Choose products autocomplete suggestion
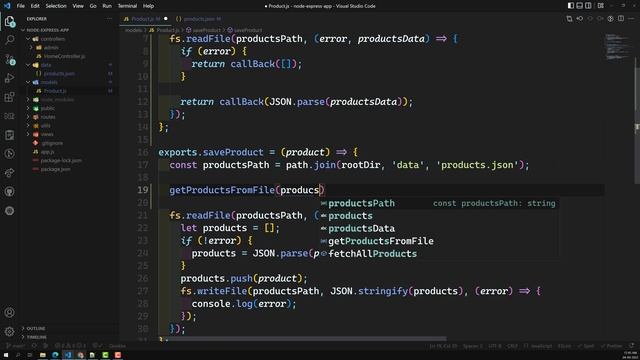This screenshot has height=360, width=640. 439,216
